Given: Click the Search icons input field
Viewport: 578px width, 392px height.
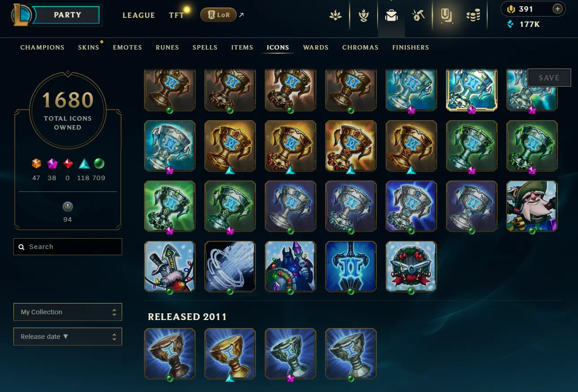Looking at the screenshot, I should (68, 247).
